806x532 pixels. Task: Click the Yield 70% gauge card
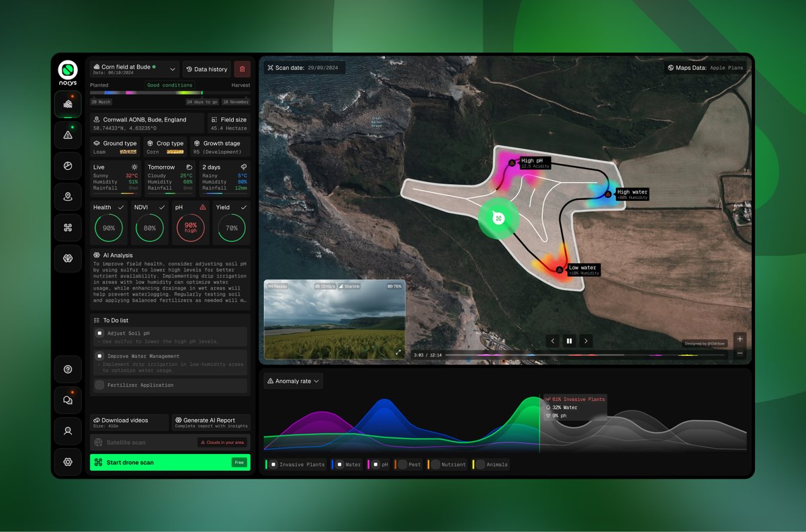232,223
